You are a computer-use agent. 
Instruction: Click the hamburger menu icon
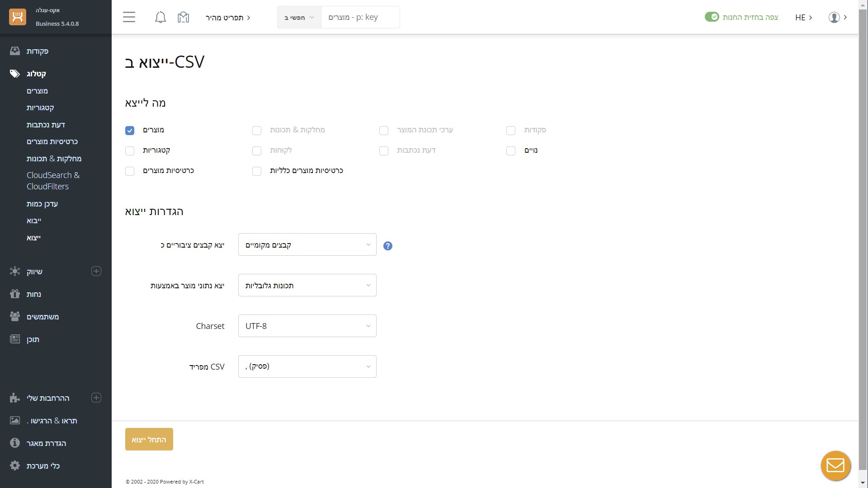click(x=129, y=18)
